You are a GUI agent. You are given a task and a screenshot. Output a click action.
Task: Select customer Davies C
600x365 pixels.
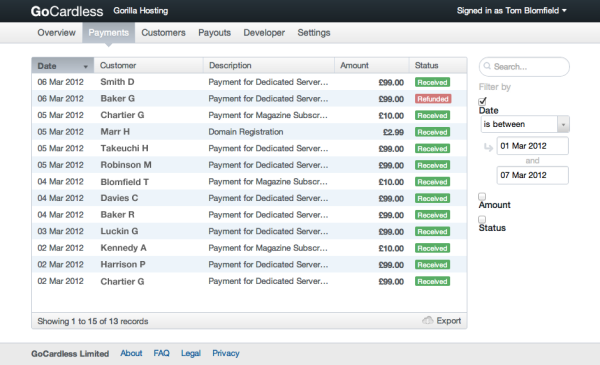coord(119,198)
